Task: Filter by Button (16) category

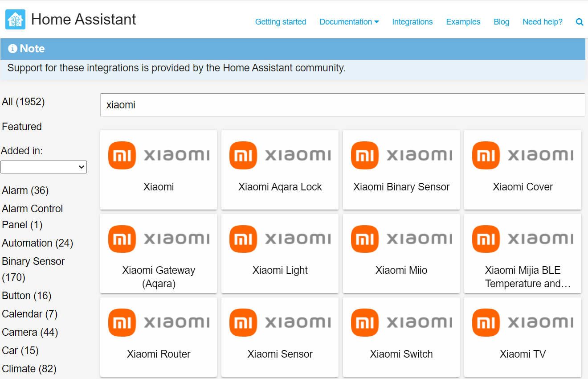Action: pos(27,296)
